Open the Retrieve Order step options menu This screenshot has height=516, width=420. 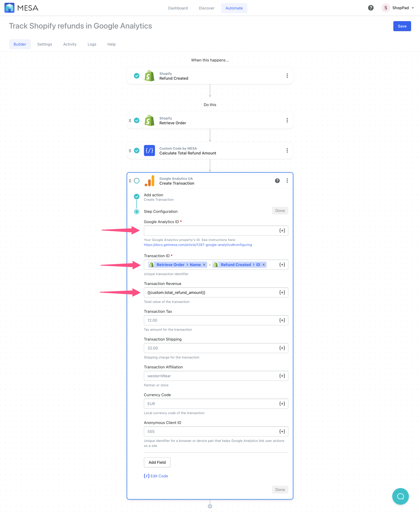287,120
